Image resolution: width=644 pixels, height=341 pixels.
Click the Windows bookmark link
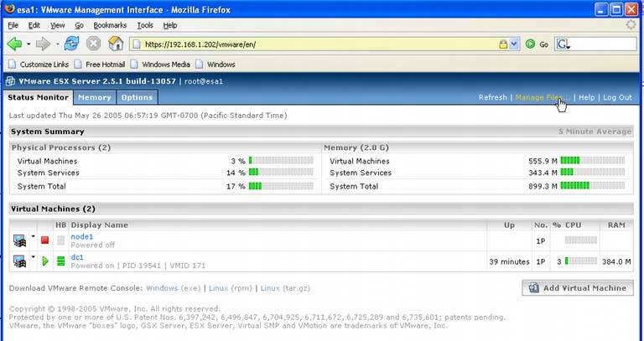coord(221,65)
